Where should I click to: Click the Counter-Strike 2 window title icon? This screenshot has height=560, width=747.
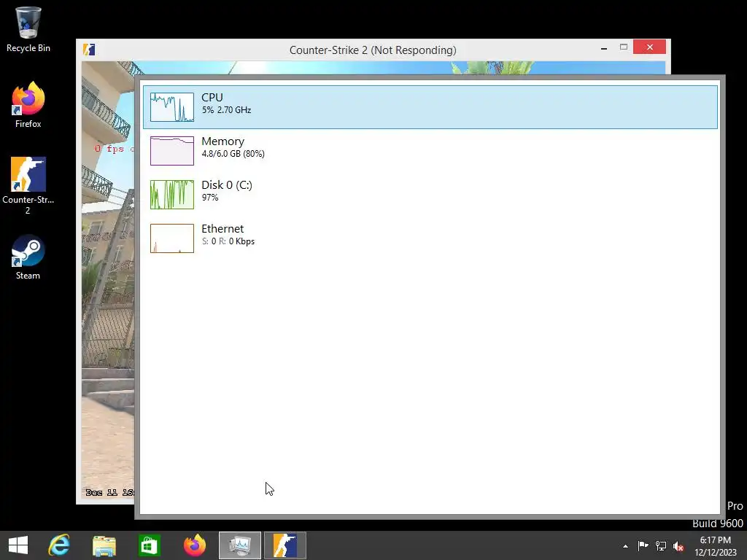click(89, 50)
